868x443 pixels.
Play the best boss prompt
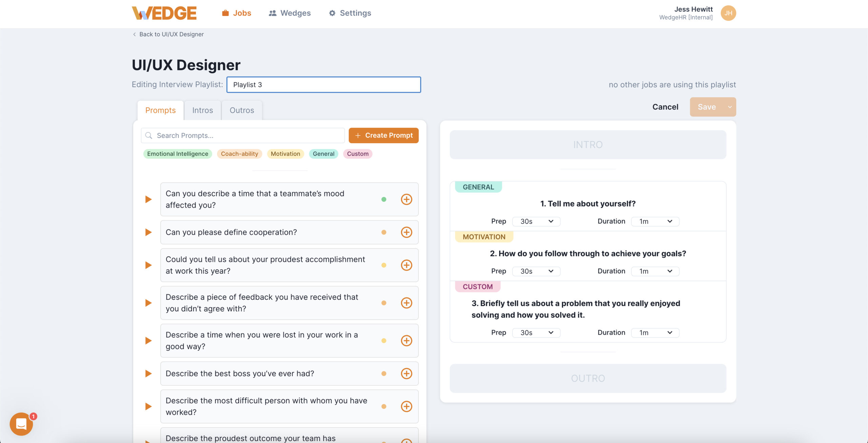coord(148,374)
